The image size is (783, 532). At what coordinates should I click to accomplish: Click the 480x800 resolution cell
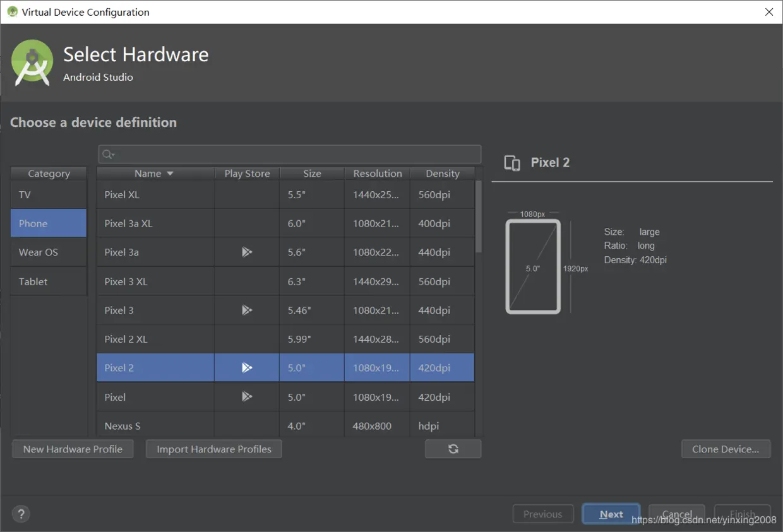[378, 426]
